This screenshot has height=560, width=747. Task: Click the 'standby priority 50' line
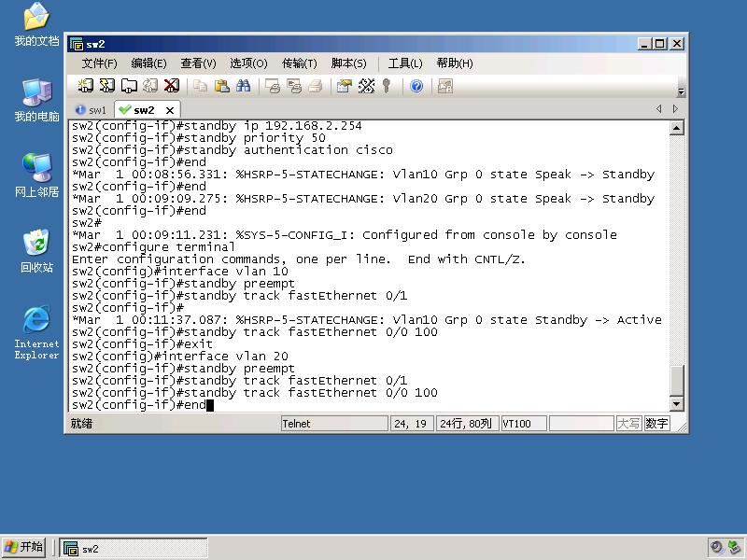point(199,138)
